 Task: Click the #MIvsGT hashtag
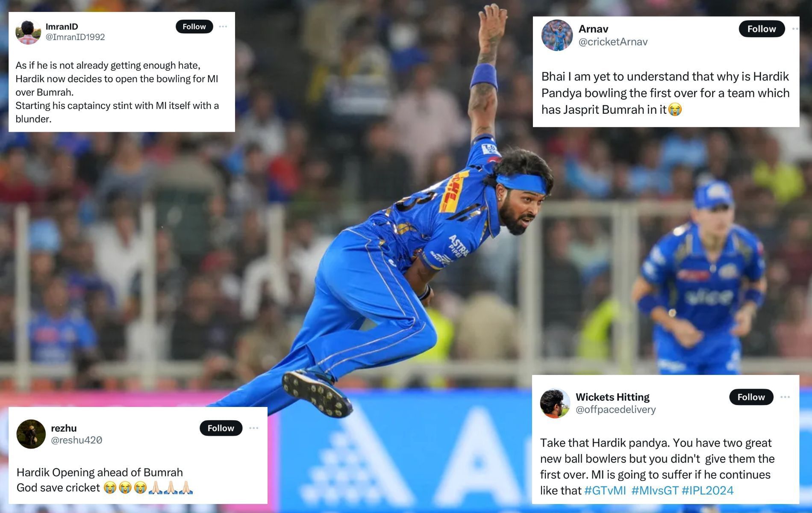655,490
